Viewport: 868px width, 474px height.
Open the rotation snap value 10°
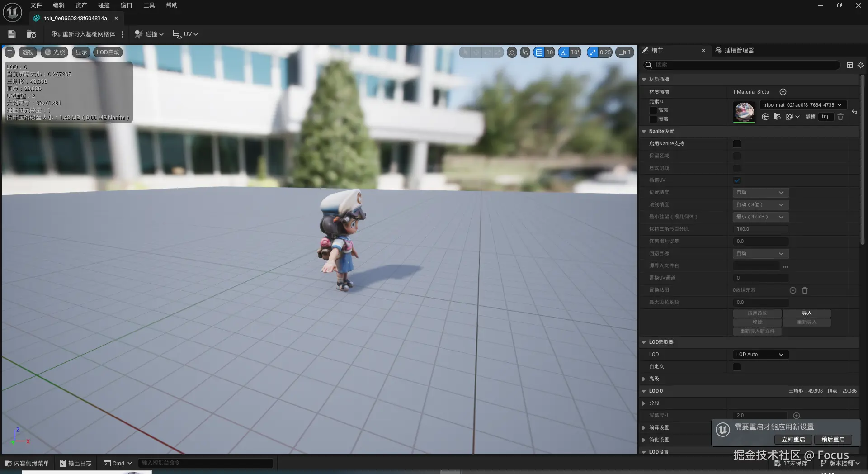(x=575, y=52)
